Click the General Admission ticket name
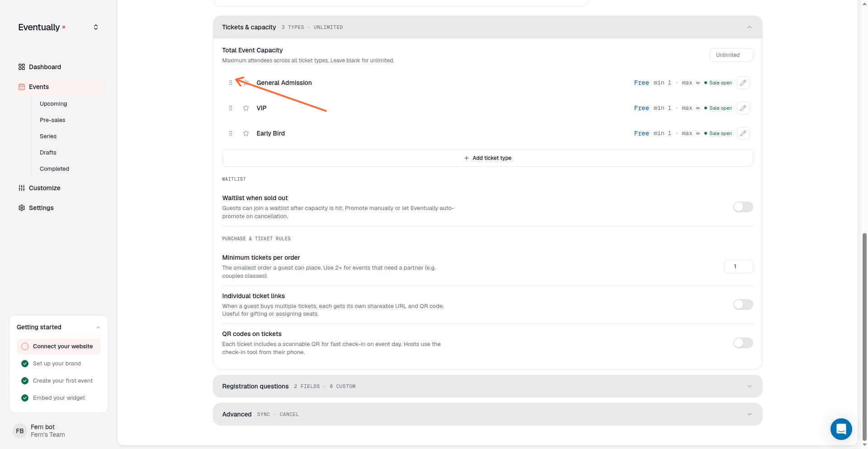Screen dimensions: 868x449 coord(284,83)
